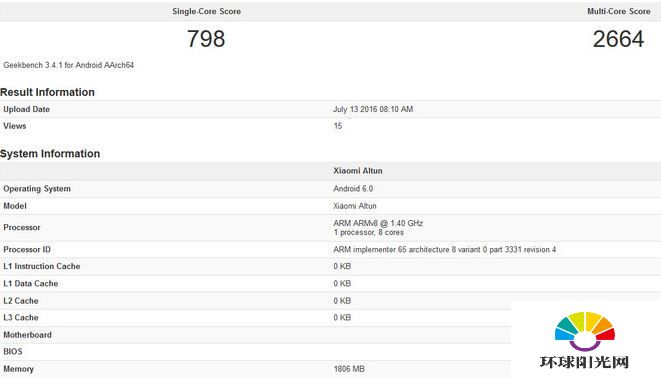Select the Android 6.0 operating system value
Viewport: 661px width, 378px height.
(x=353, y=188)
